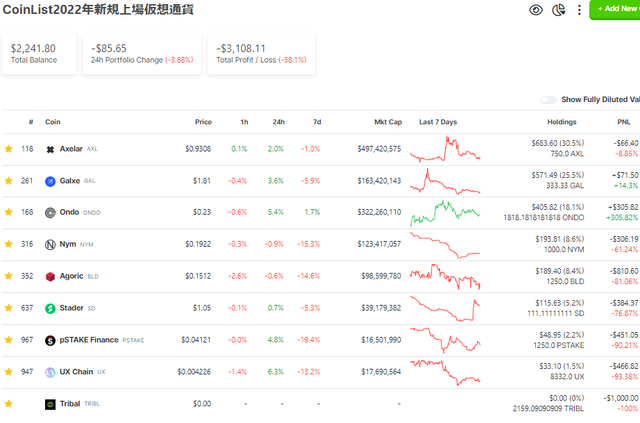This screenshot has height=423, width=640.
Task: Click the Stader coin logo
Action: coord(49,308)
